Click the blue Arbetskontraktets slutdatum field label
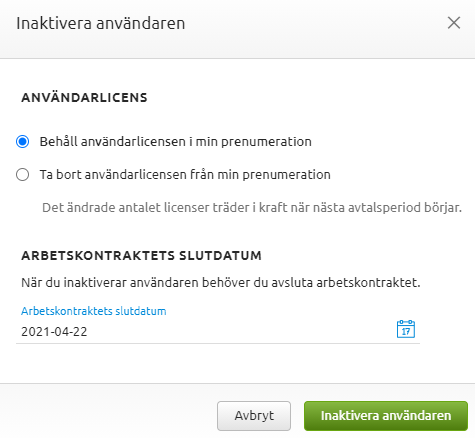 point(94,311)
